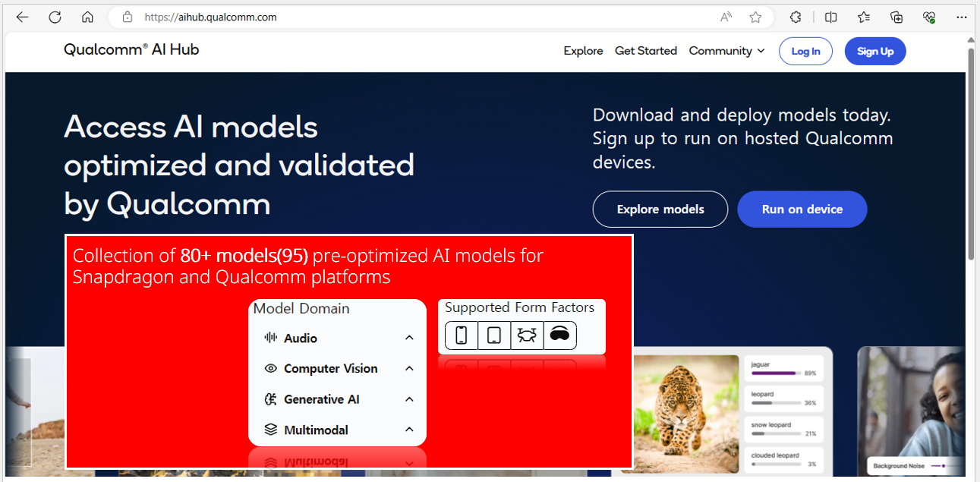Open the browser Settings and more menu

click(x=962, y=17)
